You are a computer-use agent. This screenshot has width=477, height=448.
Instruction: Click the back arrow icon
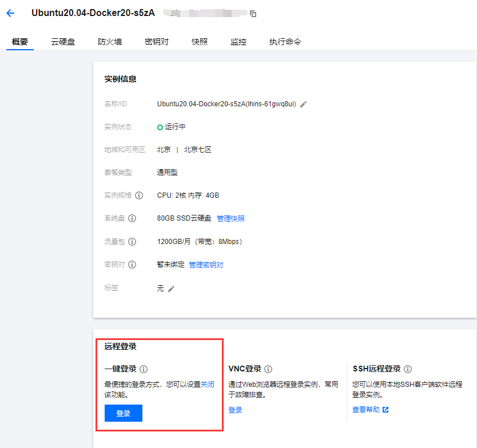click(x=10, y=13)
